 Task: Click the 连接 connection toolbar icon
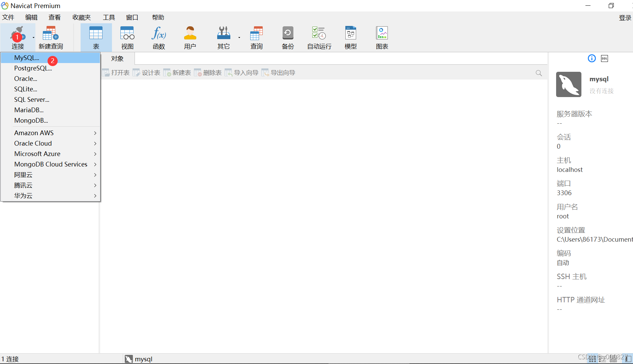[18, 37]
